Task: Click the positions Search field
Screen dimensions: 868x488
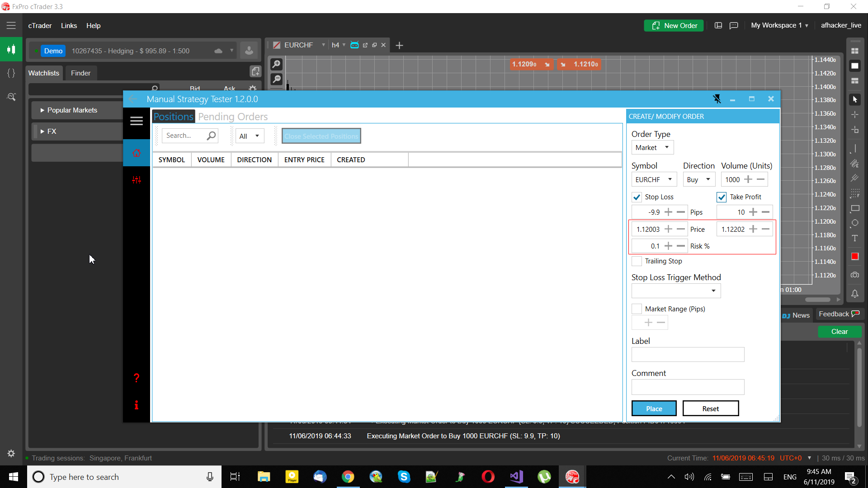Action: tap(189, 136)
